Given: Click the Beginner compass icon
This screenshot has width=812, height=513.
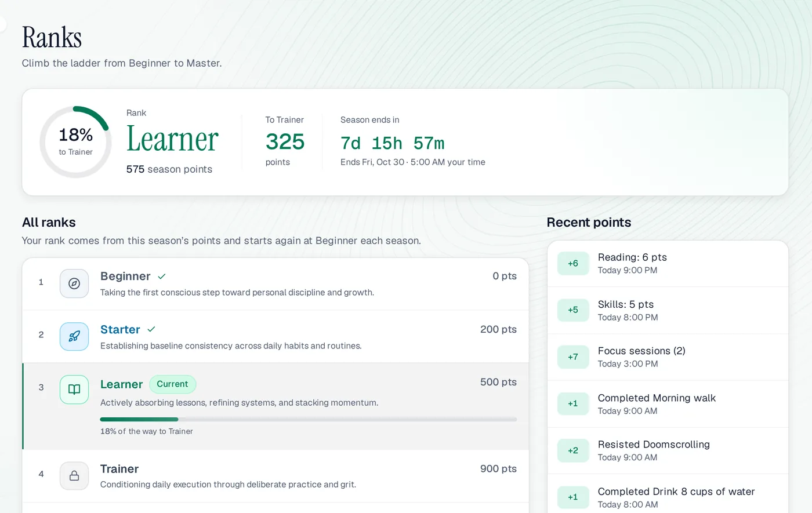Looking at the screenshot, I should pos(74,283).
